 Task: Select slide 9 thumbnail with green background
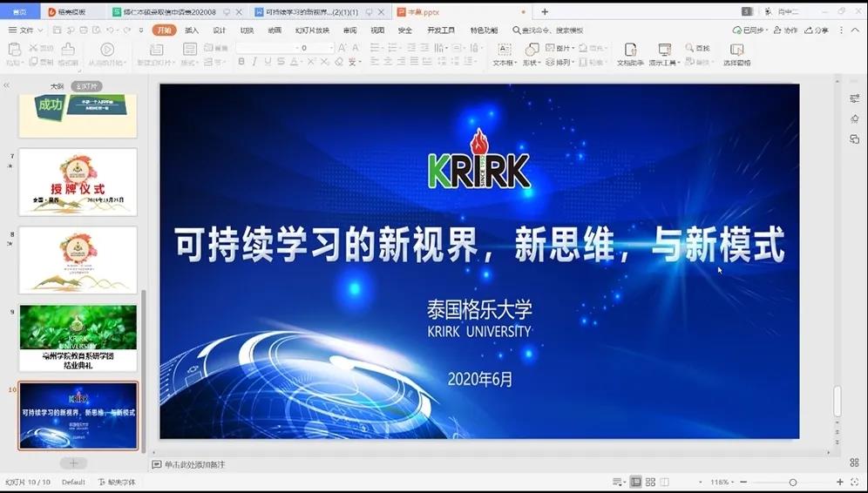pos(78,338)
